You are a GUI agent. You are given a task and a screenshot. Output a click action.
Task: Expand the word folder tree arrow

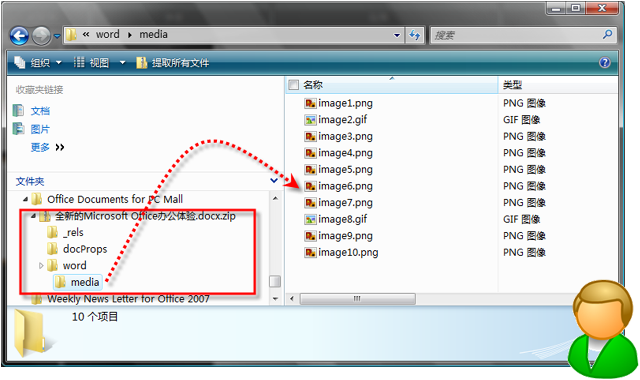(41, 266)
